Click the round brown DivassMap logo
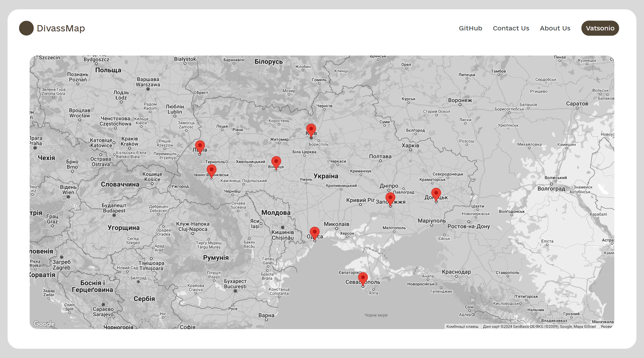 [x=26, y=28]
